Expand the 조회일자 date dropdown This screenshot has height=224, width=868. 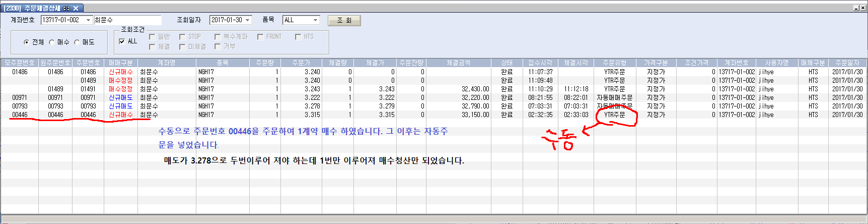[248, 20]
